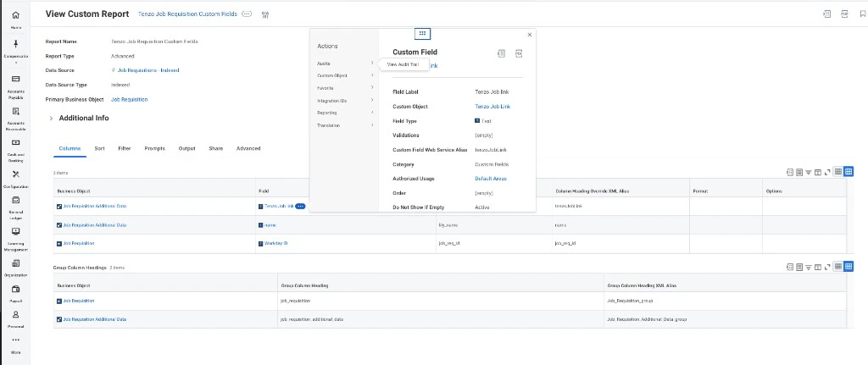Expand Reporting actions submenu
The height and width of the screenshot is (365, 868).
(346, 113)
